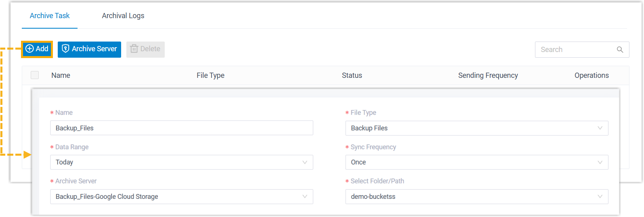
Task: Click the chevron arrow in Archive Server field
Action: click(x=304, y=196)
